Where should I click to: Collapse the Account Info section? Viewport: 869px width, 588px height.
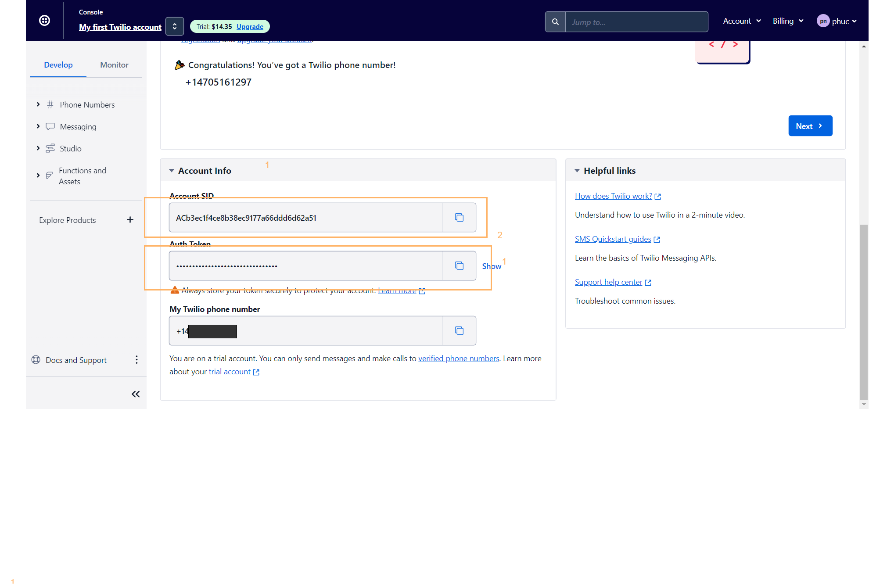[x=172, y=171]
